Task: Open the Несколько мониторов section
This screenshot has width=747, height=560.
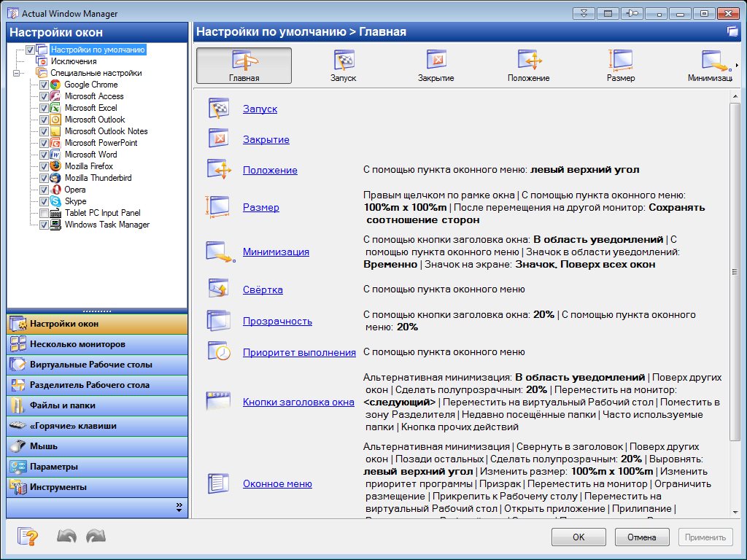Action: (x=77, y=344)
